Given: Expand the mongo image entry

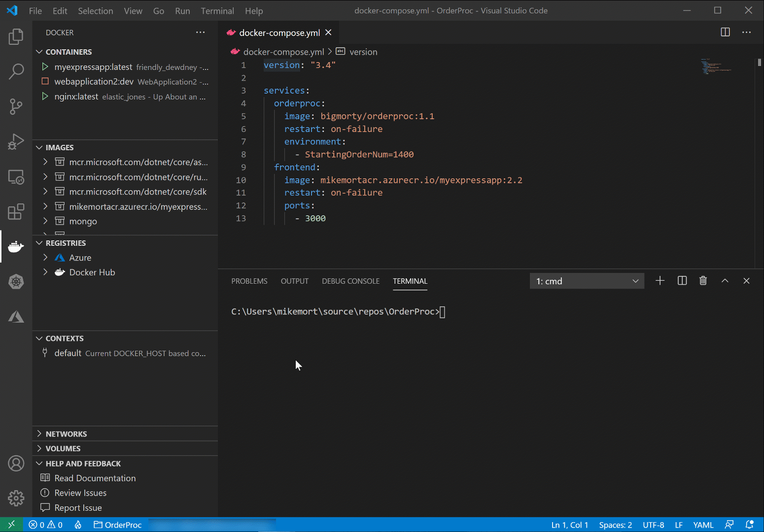Looking at the screenshot, I should (x=45, y=221).
